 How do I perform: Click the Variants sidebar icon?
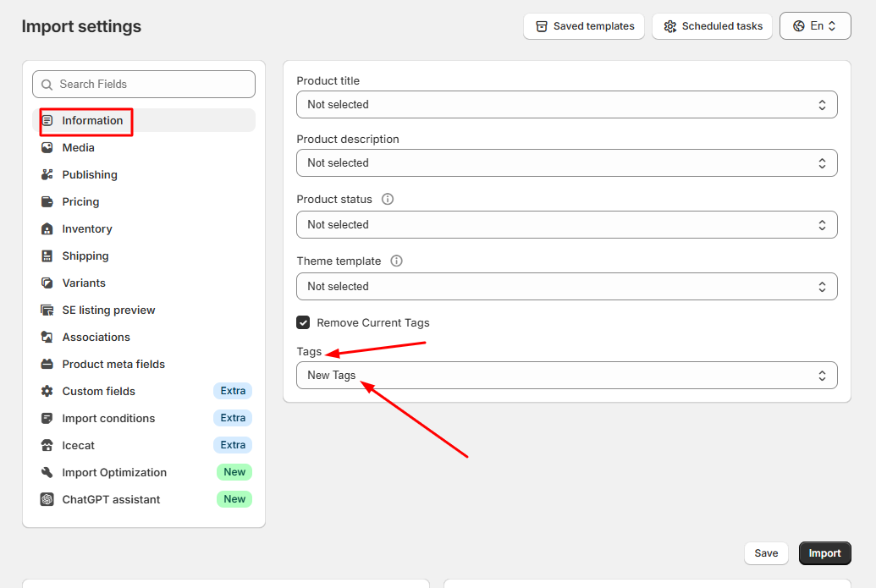click(47, 283)
